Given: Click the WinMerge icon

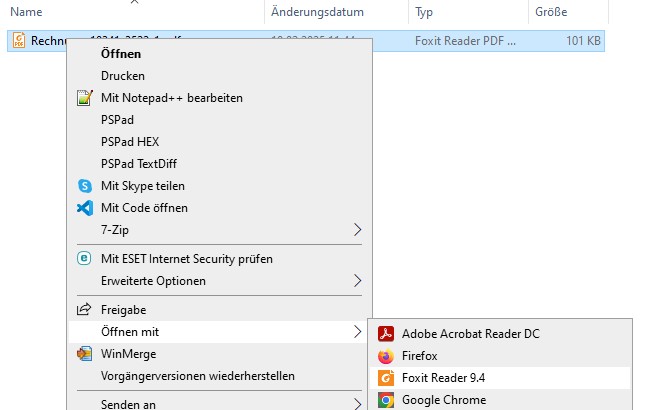Looking at the screenshot, I should click(x=85, y=354).
